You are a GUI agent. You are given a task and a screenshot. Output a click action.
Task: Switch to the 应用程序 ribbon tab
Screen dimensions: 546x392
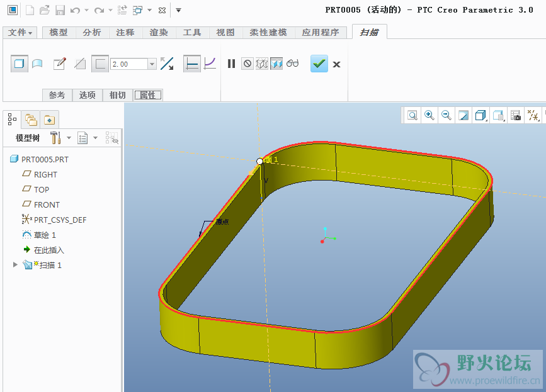(x=321, y=32)
